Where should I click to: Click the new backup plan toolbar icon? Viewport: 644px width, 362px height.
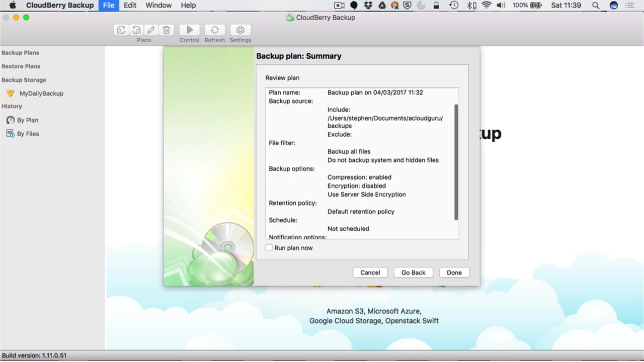pyautogui.click(x=121, y=30)
